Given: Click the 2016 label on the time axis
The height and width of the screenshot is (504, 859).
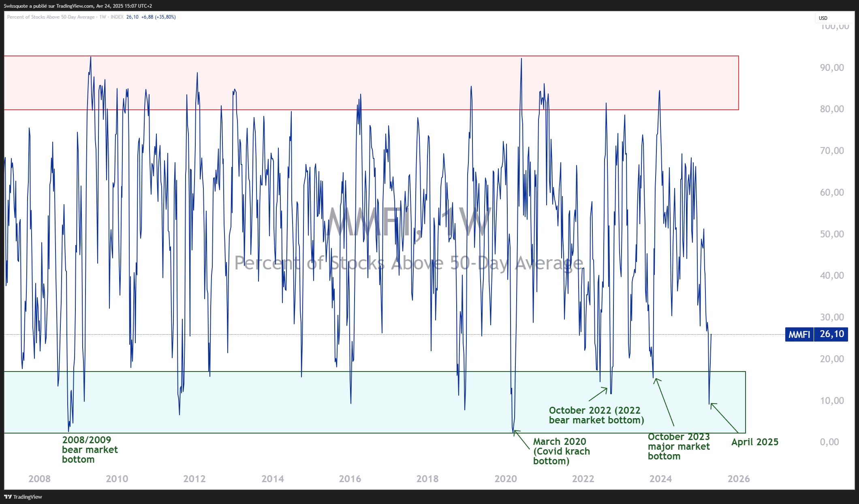Looking at the screenshot, I should tap(350, 479).
